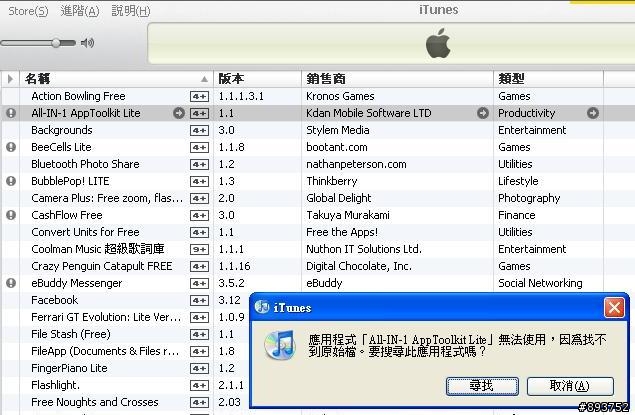Image resolution: width=635 pixels, height=415 pixels.
Task: Select FingerPiano Lite row
Action: point(126,368)
